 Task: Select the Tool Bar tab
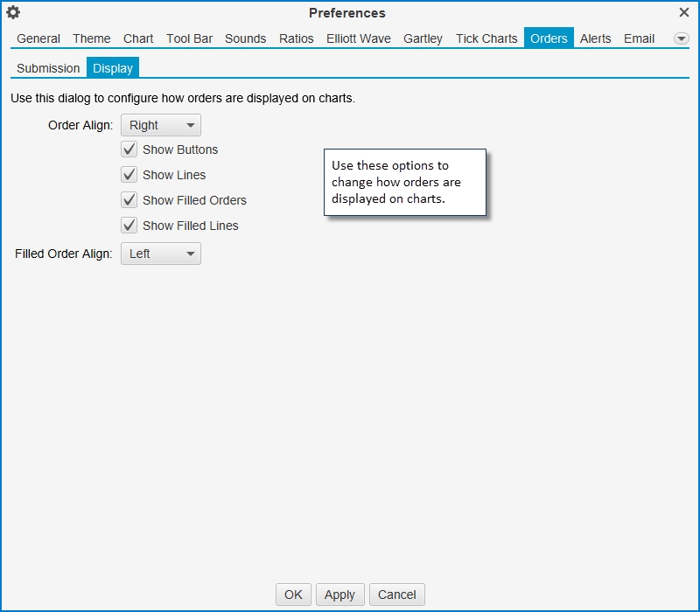point(189,38)
